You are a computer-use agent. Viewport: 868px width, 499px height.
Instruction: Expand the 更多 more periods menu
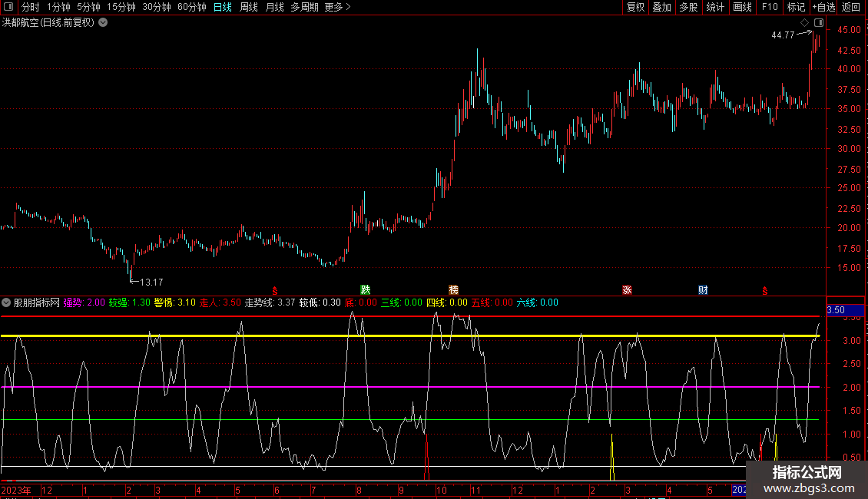coord(337,7)
